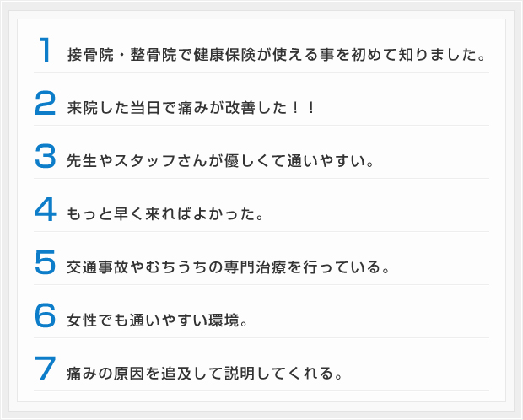Click the blue number 3
Image resolution: width=523 pixels, height=420 pixels.
[45, 156]
